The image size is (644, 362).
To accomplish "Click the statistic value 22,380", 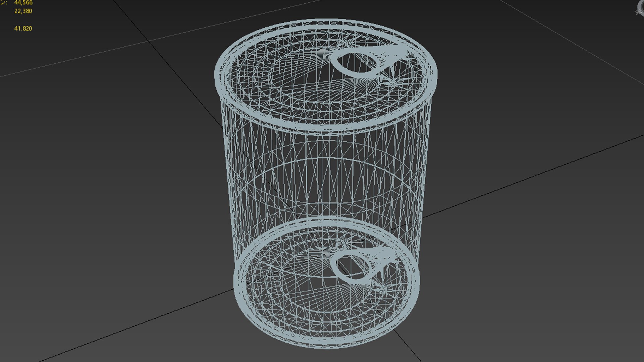I will point(23,11).
